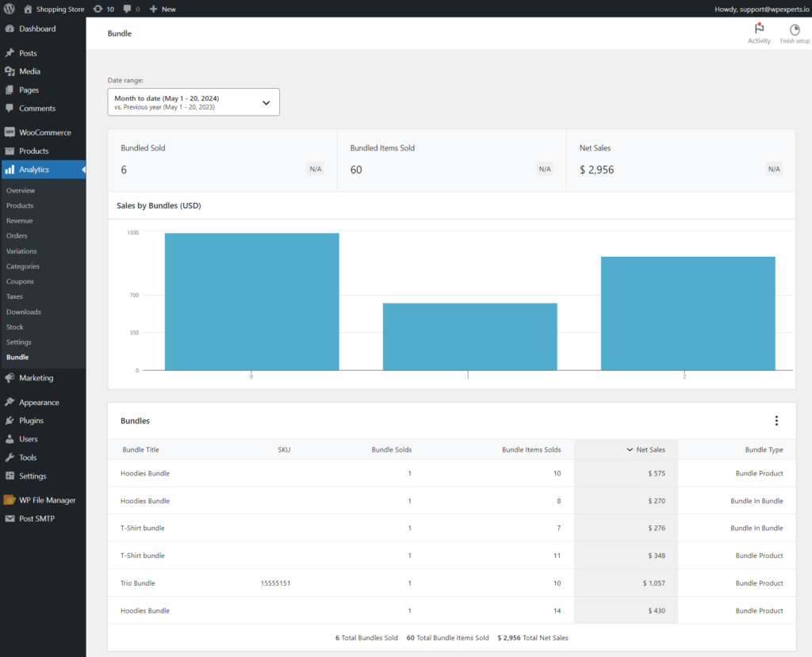Click the Finish setup icon
812x657 pixels.
[x=795, y=29]
